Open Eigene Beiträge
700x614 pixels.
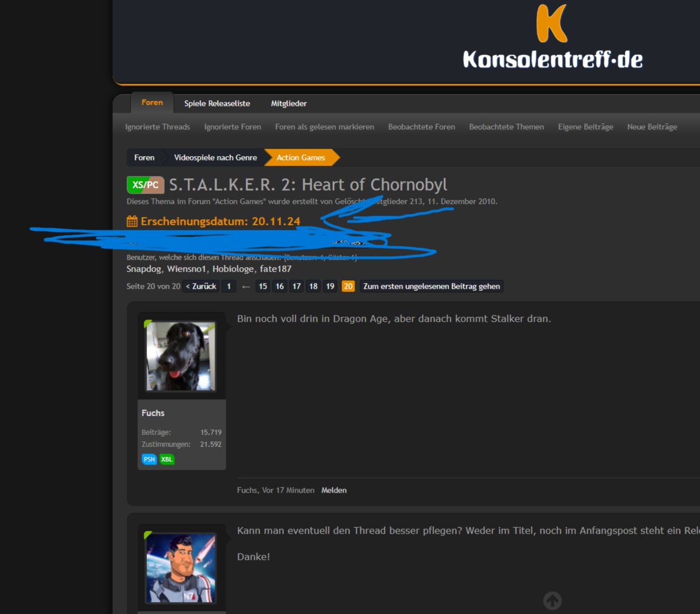585,126
